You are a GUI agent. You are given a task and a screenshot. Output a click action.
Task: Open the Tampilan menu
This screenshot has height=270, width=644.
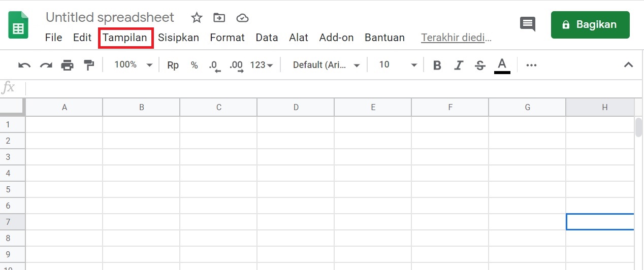click(x=125, y=38)
